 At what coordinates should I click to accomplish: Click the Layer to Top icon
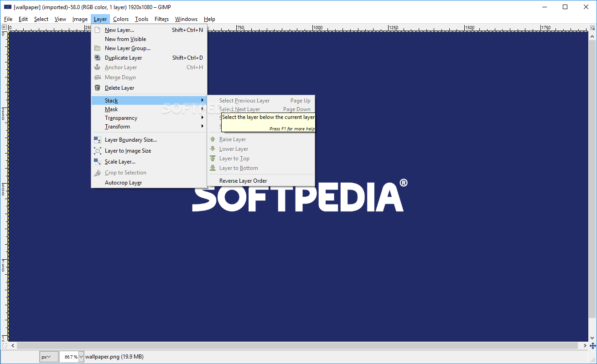tap(213, 159)
